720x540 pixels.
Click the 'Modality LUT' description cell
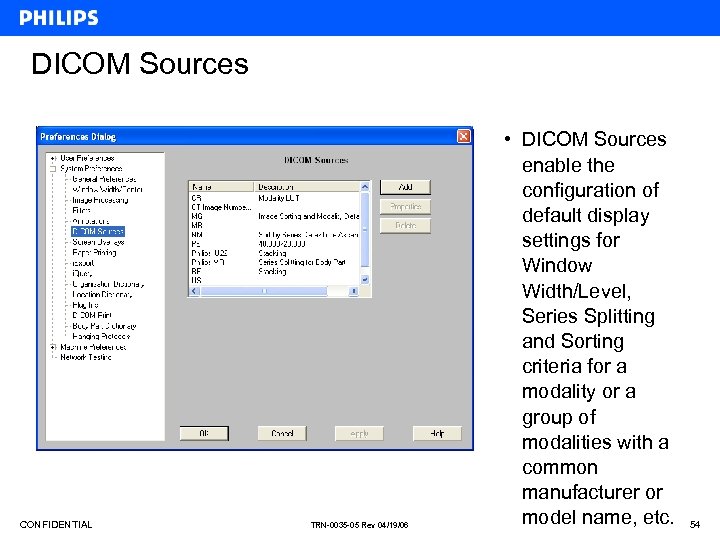click(x=279, y=198)
